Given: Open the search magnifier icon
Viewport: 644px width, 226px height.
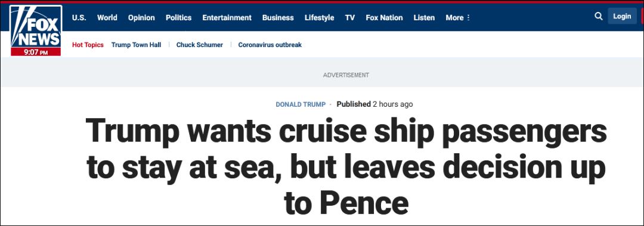Looking at the screenshot, I should [599, 17].
